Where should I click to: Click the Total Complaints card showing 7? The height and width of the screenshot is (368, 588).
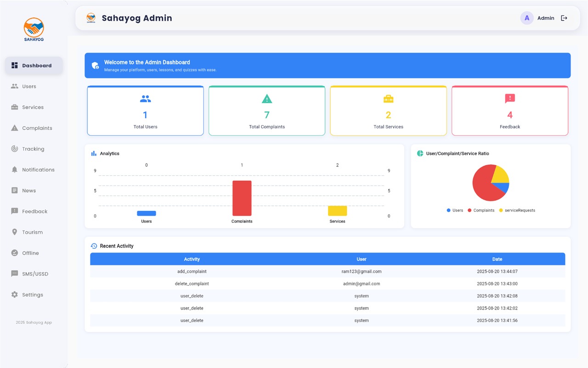pyautogui.click(x=267, y=110)
